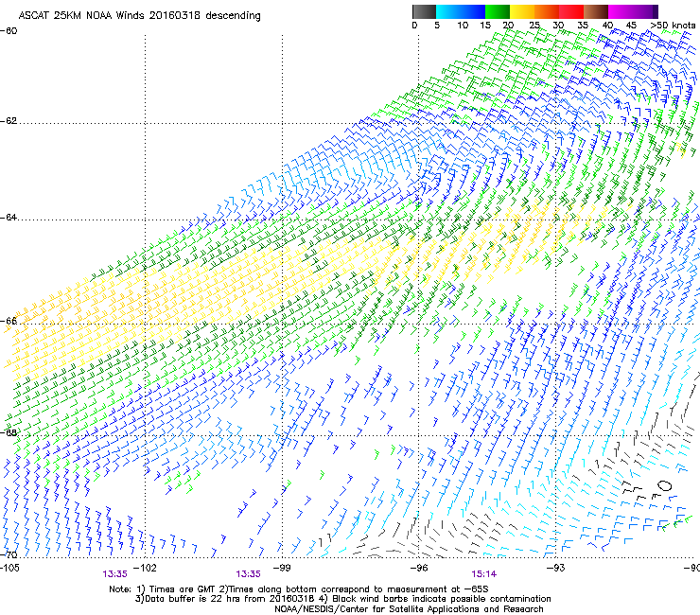Click the '15' label under the color bar
The height and width of the screenshot is (615, 700).
(x=485, y=26)
